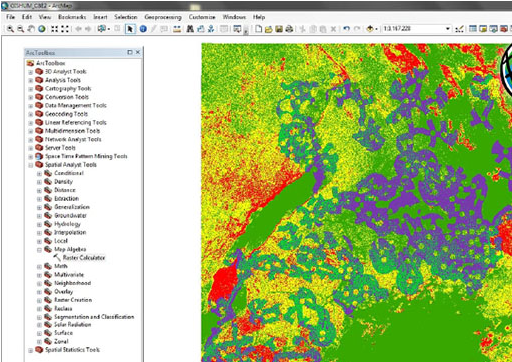Expand the Hydrology toolset
512x362 pixels.
(x=39, y=224)
